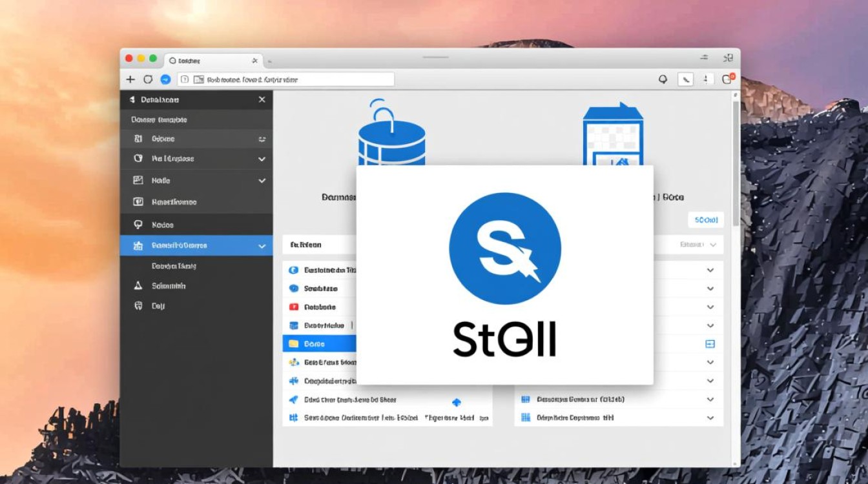The image size is (868, 484).
Task: Click the blue messenger icon beside address bar
Action: click(165, 79)
